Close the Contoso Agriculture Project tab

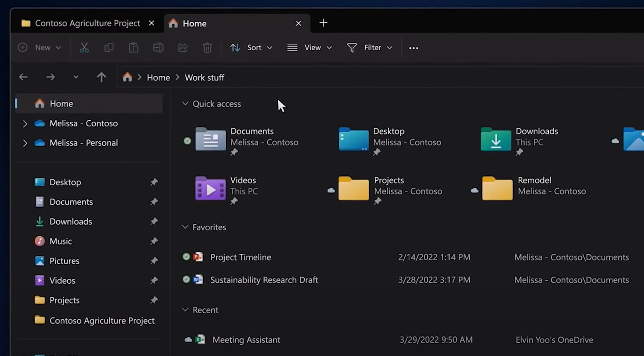pos(152,23)
